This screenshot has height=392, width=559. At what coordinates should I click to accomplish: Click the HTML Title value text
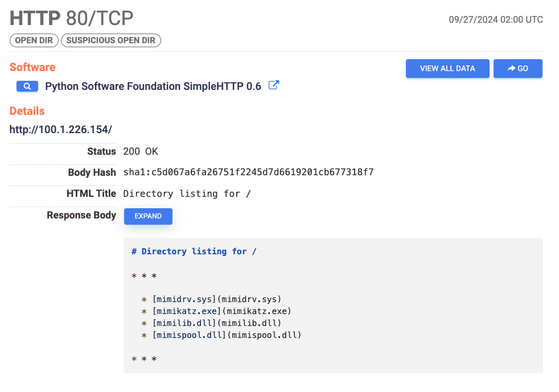pyautogui.click(x=187, y=193)
